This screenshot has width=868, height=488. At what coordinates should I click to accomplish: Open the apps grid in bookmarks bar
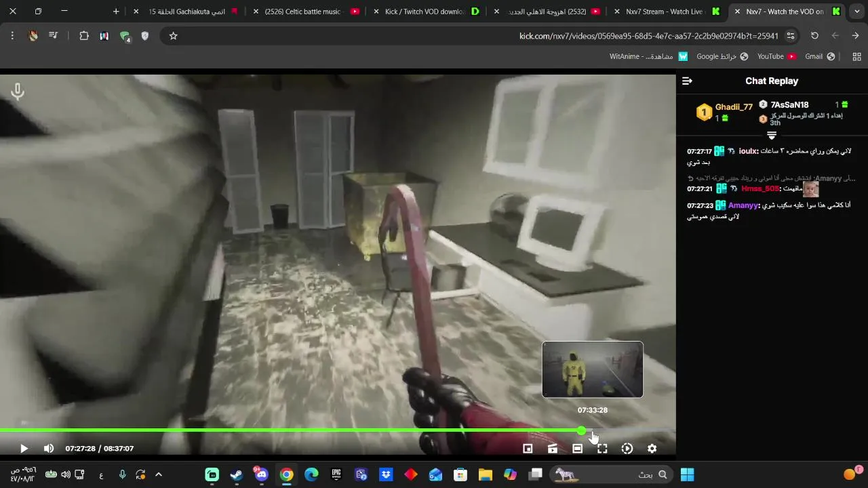point(856,56)
